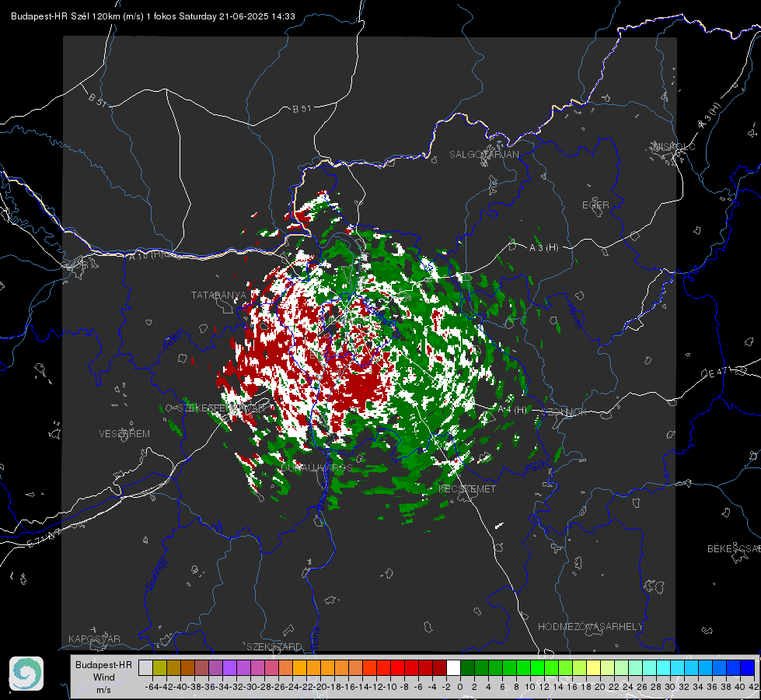Viewport: 761px width, 700px height.
Task: Click the radar title with timestamp 14:33
Action: click(x=153, y=16)
